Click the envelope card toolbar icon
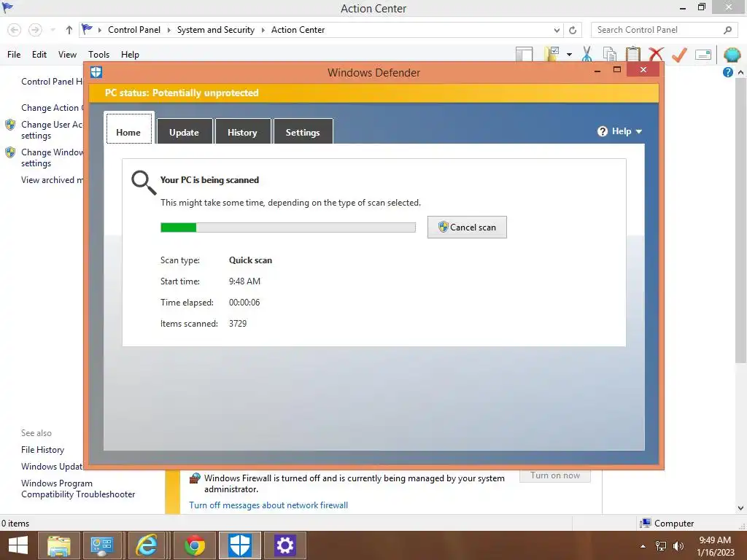 point(703,55)
